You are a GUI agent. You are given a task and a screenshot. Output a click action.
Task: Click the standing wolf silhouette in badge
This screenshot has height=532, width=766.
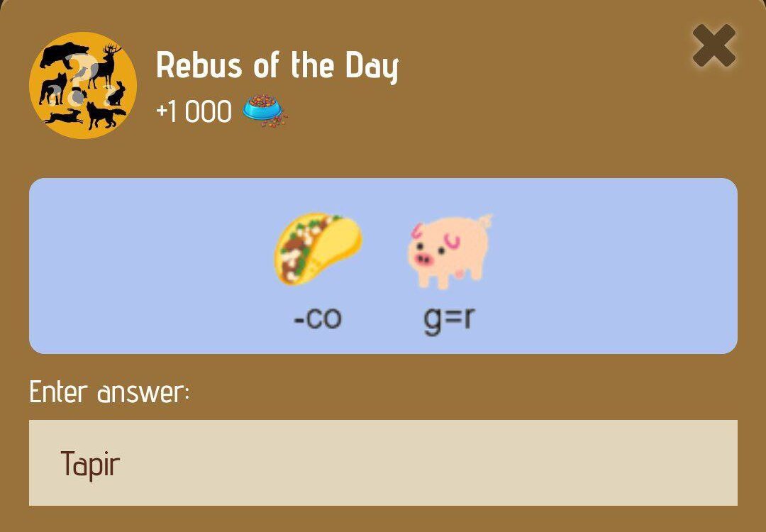[x=54, y=89]
